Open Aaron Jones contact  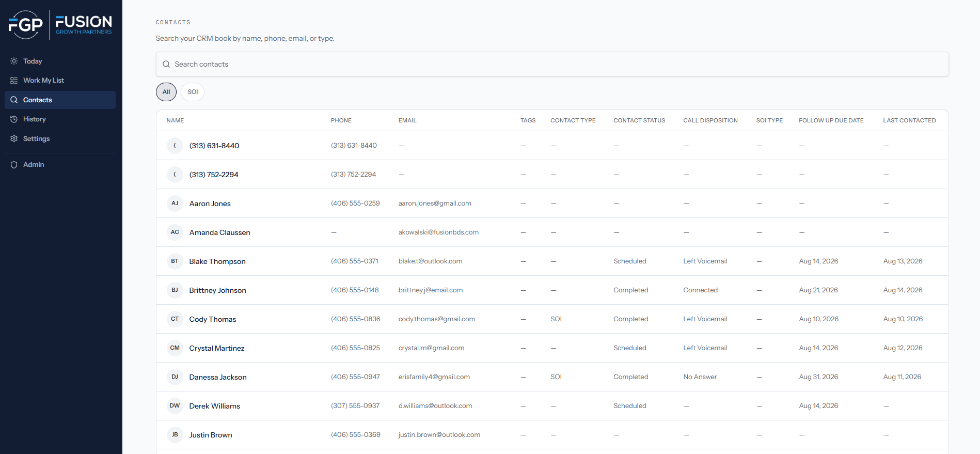(210, 203)
